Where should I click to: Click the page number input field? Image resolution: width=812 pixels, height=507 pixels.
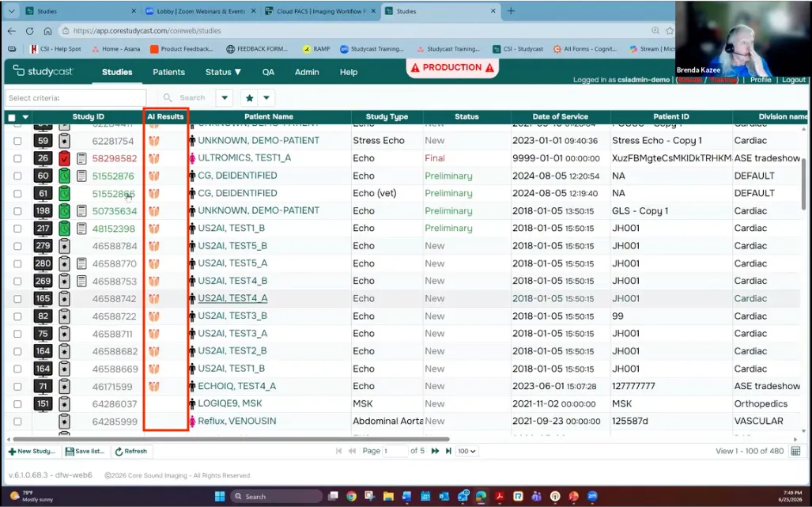(x=395, y=451)
